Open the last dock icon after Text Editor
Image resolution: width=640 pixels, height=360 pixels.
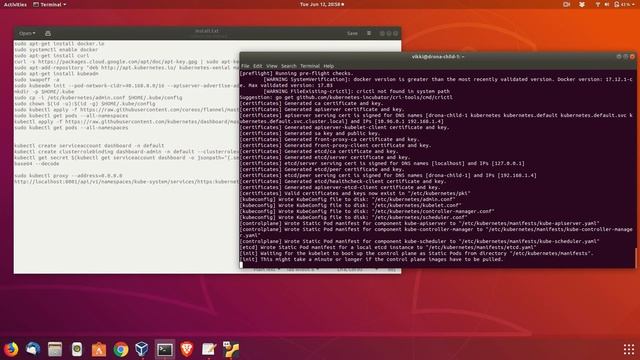pyautogui.click(x=231, y=349)
